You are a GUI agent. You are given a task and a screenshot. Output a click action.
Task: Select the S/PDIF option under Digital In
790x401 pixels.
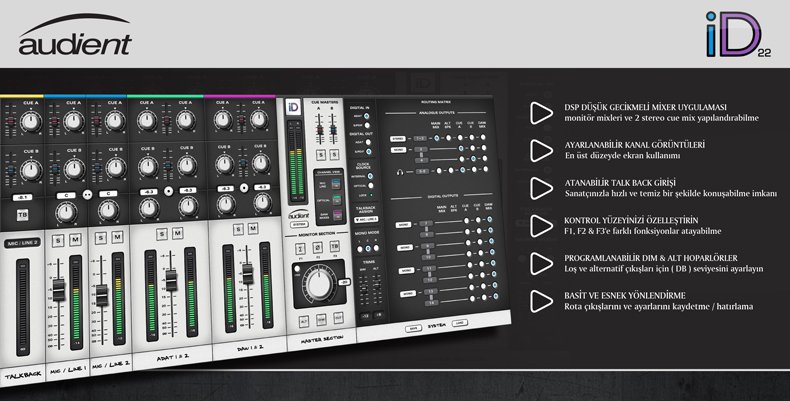click(x=367, y=125)
